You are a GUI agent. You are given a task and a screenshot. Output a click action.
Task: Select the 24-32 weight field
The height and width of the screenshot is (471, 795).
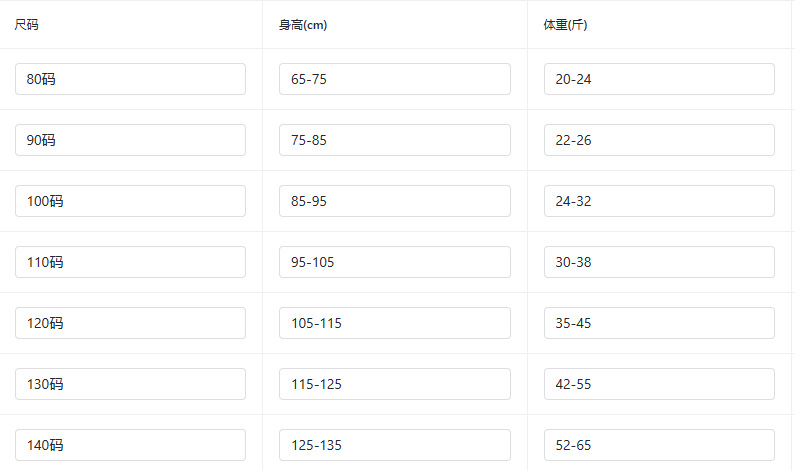click(659, 201)
